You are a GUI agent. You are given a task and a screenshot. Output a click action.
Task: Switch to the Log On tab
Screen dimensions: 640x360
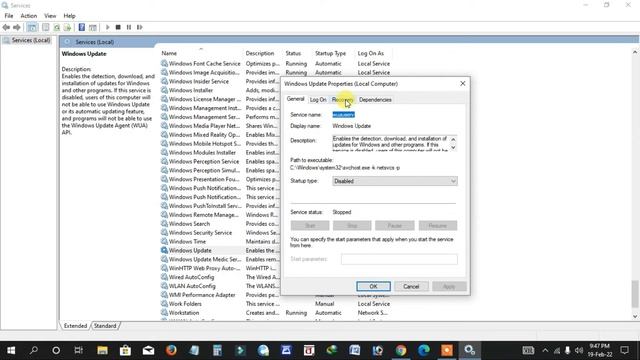click(x=318, y=100)
